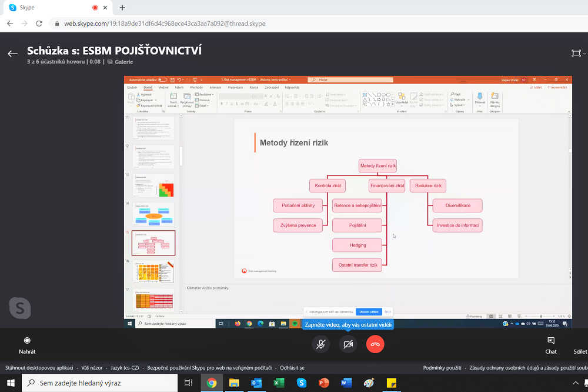Image resolution: width=588 pixels, height=392 pixels.
Task: Open the Soubor menu in PowerPoint
Action: click(132, 88)
